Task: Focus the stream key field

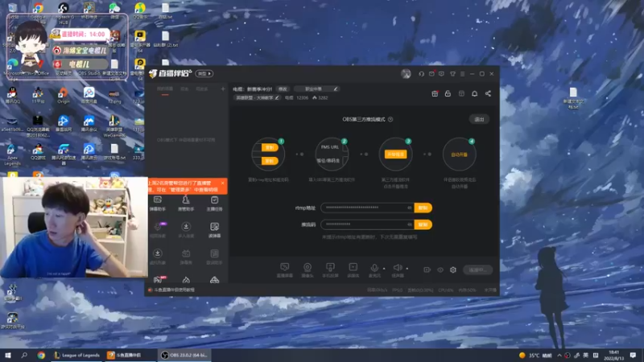Action: 368,224
